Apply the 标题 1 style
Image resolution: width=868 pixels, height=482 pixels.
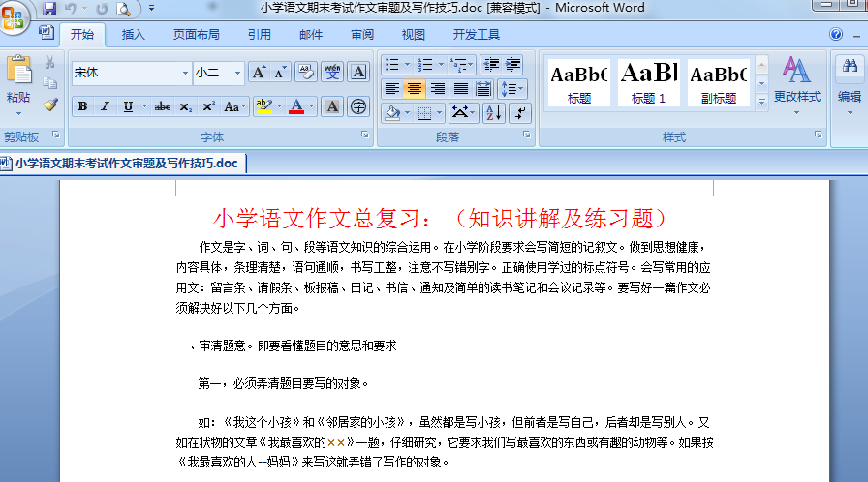click(649, 82)
